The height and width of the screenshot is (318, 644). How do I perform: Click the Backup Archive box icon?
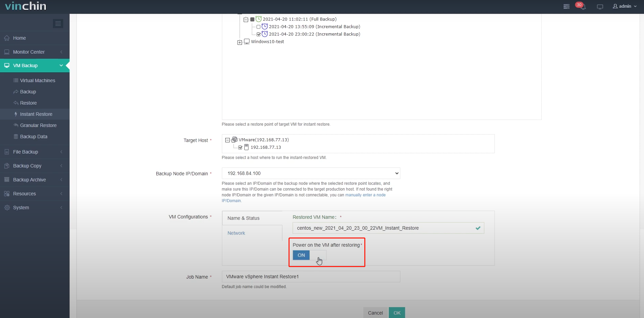[7, 180]
